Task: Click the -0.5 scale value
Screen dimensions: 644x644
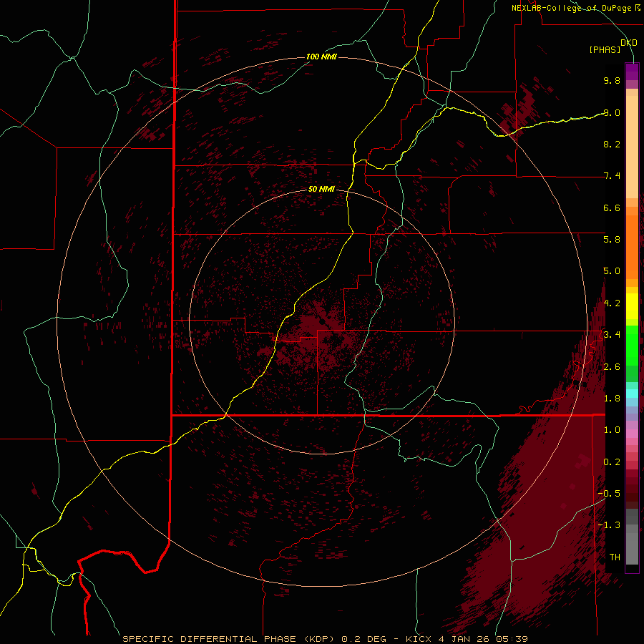Action: (x=609, y=494)
